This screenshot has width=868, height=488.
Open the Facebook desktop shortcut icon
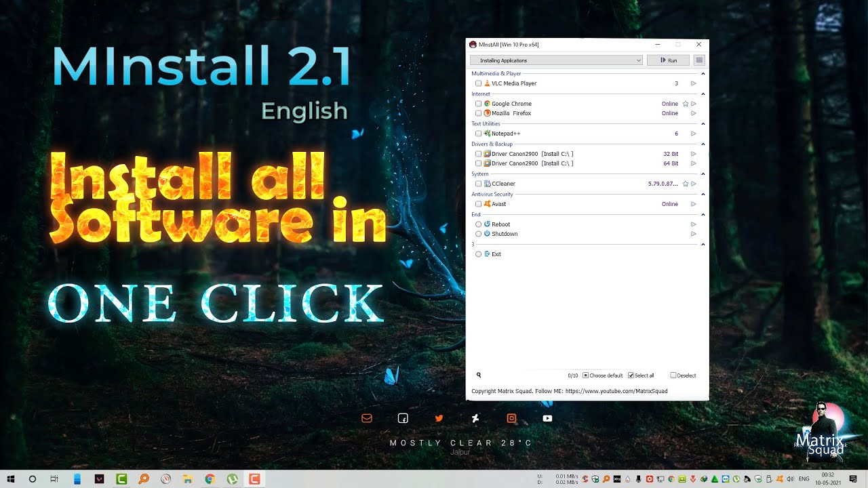tap(403, 418)
